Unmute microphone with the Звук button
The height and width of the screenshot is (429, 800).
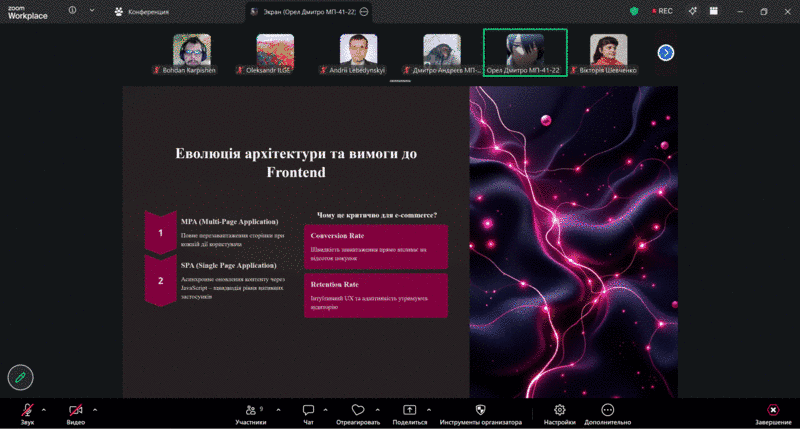[27, 411]
